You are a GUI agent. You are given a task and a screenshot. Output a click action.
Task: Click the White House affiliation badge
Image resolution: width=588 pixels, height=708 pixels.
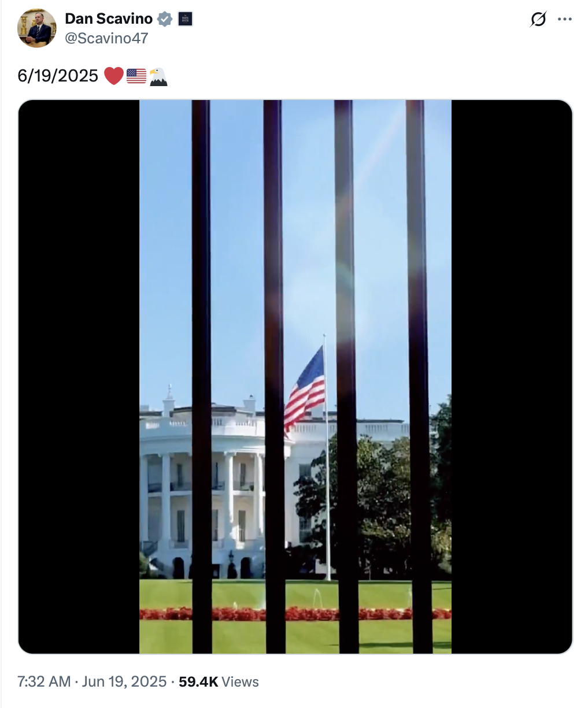185,19
